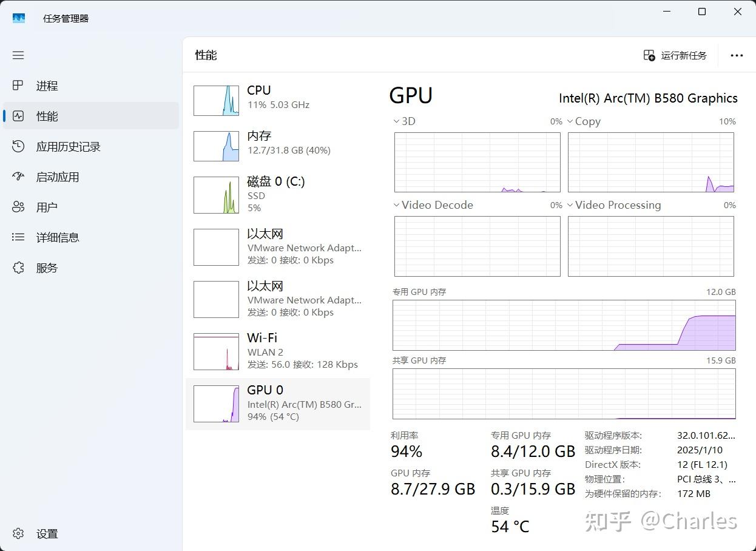Toggle the navigation sidebar with hamburger button
This screenshot has width=756, height=551.
(18, 55)
